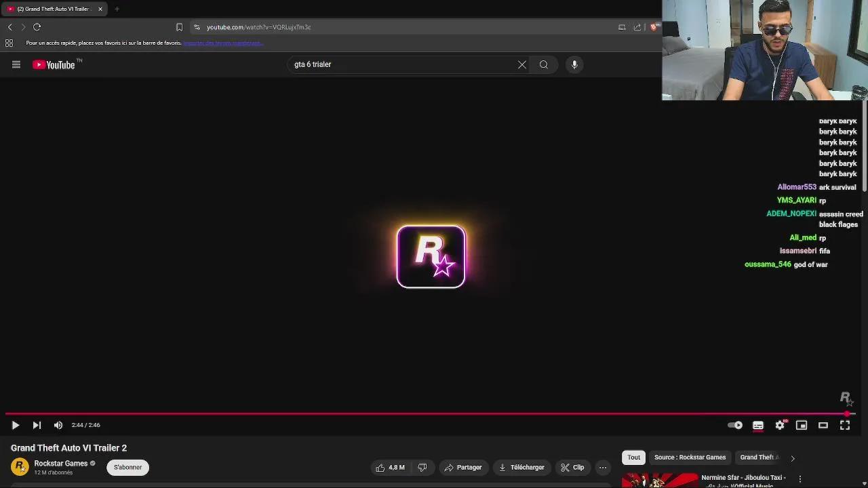This screenshot has width=868, height=488.
Task: Go forward with the browser forward arrow
Action: tap(23, 27)
